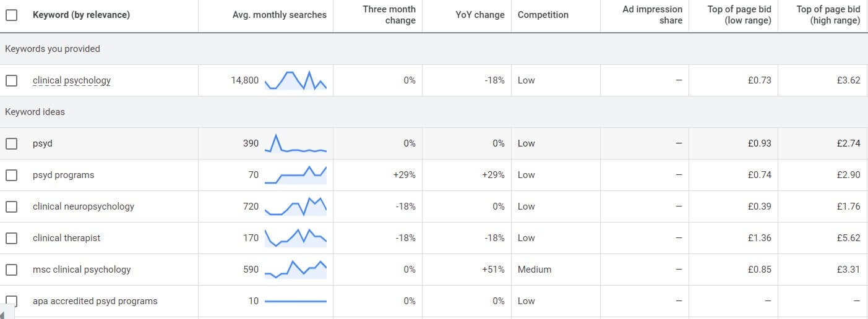Tick the clinical therapist checkbox

(11, 238)
